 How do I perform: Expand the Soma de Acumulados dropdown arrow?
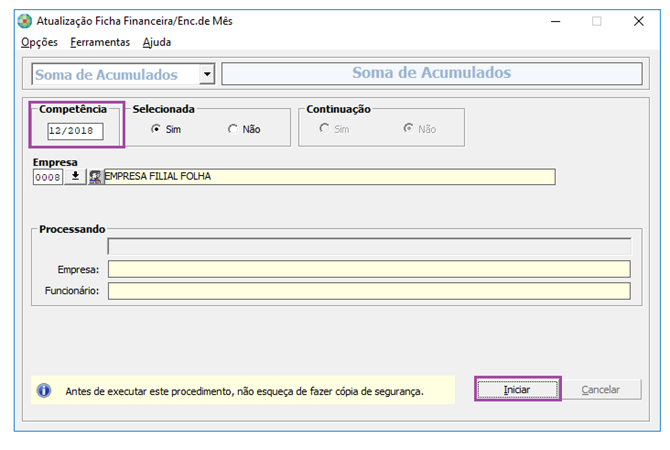(x=207, y=74)
